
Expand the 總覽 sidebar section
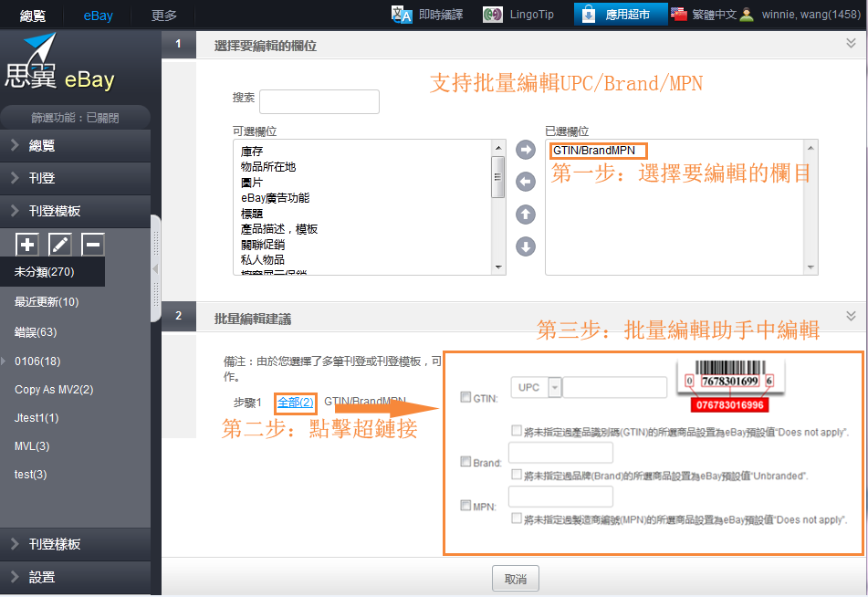pos(75,146)
